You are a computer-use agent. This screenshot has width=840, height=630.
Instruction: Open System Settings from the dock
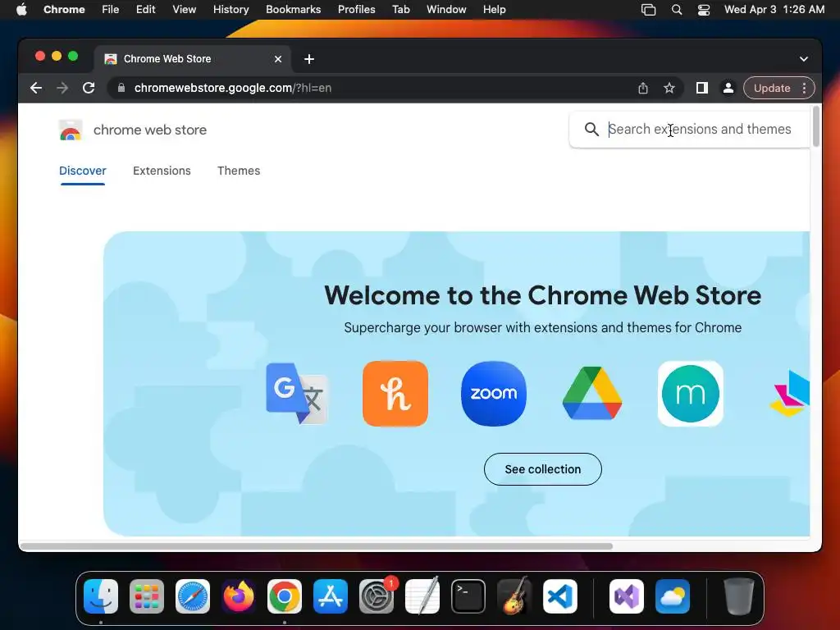point(376,596)
